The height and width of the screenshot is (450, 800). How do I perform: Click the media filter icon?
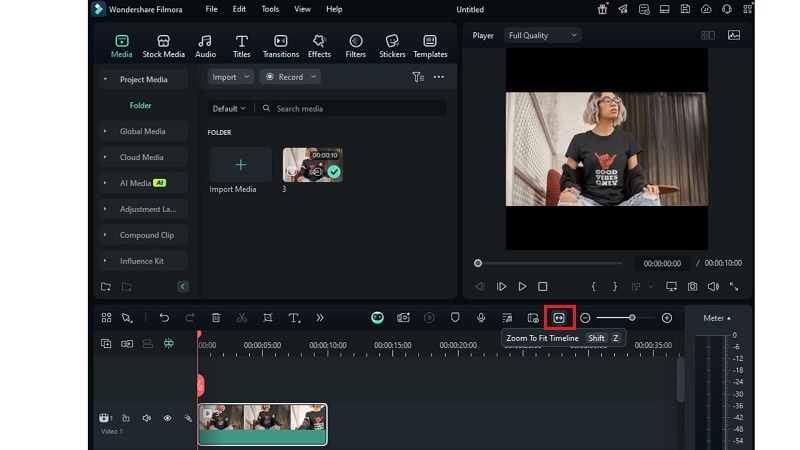click(x=418, y=77)
